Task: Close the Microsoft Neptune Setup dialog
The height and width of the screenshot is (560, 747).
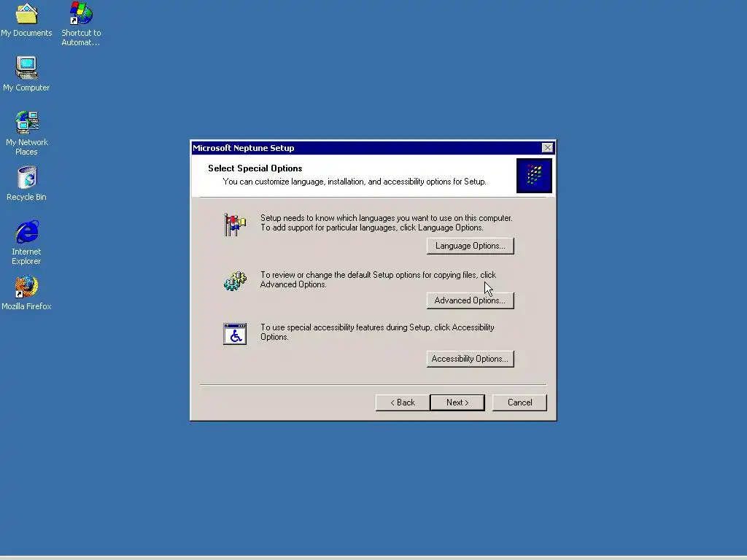Action: (548, 147)
